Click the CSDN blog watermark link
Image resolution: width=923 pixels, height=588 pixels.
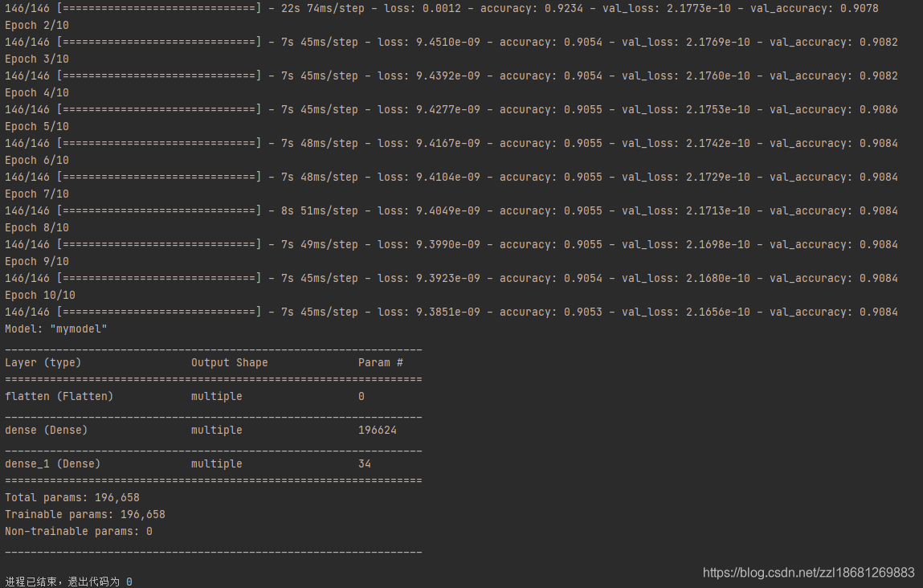[811, 573]
